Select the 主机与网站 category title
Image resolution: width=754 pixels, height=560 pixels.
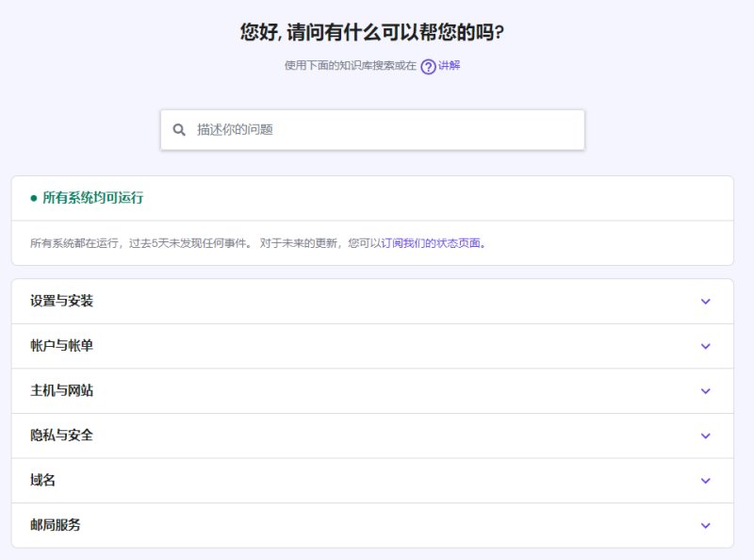(x=61, y=390)
